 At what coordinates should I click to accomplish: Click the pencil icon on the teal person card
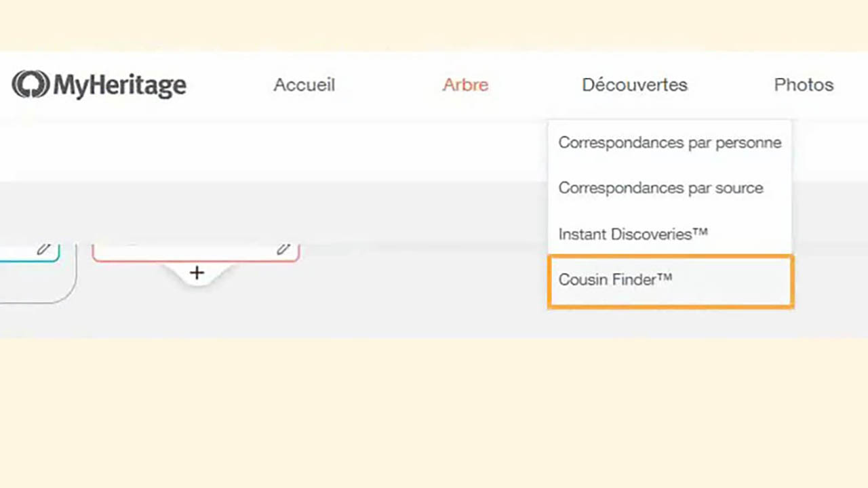[x=43, y=249]
